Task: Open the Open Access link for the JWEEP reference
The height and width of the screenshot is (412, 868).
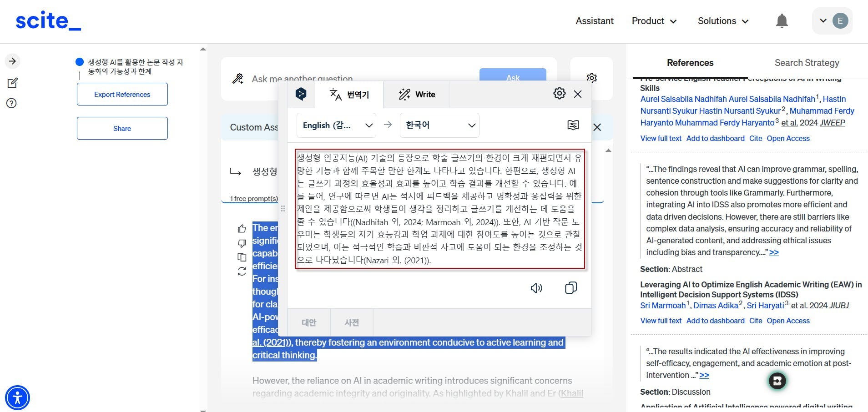Action: [788, 138]
